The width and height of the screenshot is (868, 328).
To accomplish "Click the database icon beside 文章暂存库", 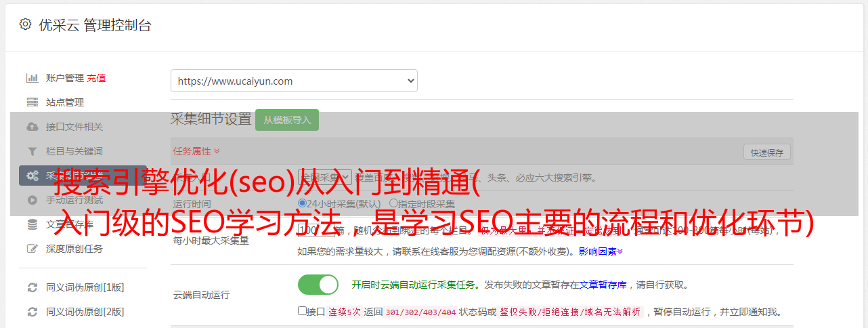I will [x=32, y=224].
